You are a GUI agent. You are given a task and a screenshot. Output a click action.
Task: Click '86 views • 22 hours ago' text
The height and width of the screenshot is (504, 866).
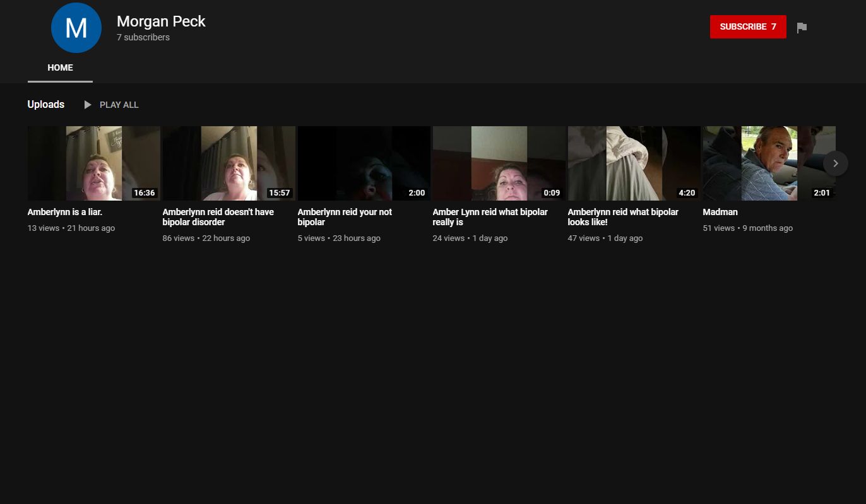(206, 238)
